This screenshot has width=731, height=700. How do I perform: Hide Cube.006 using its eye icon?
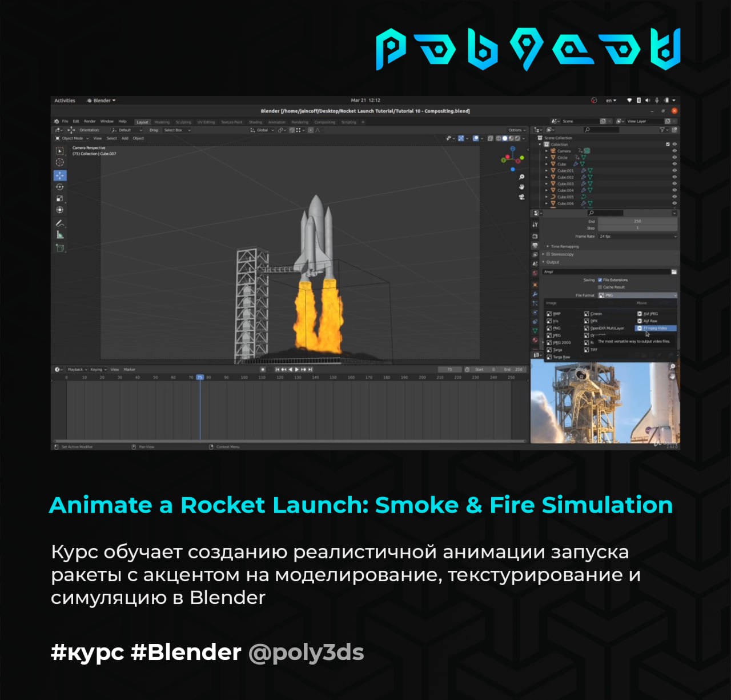point(674,203)
